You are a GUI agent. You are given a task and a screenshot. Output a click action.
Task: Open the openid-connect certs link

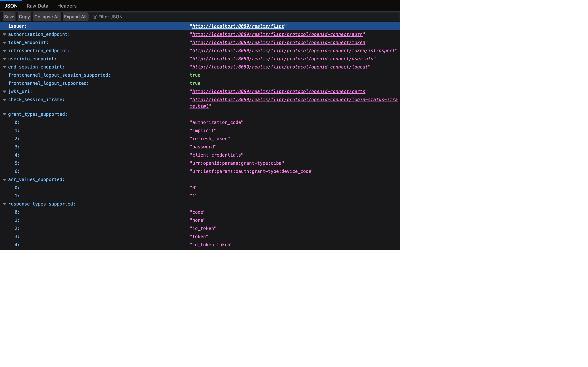(x=278, y=92)
